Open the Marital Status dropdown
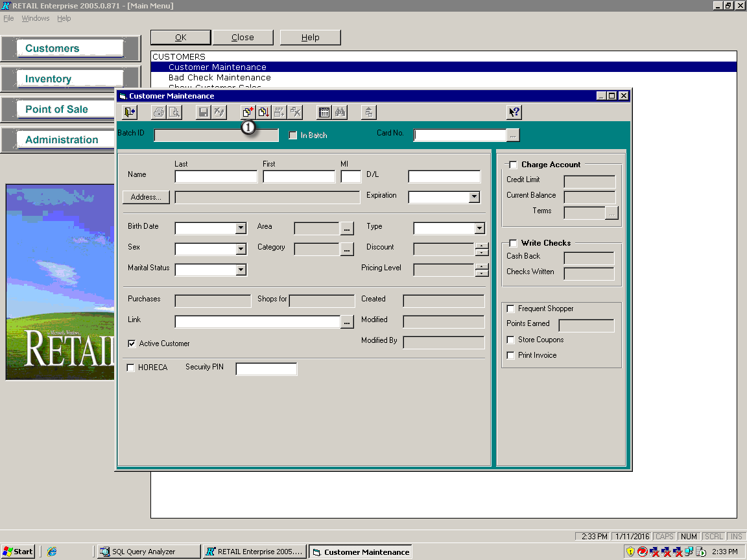Image resolution: width=747 pixels, height=560 pixels. [x=241, y=270]
